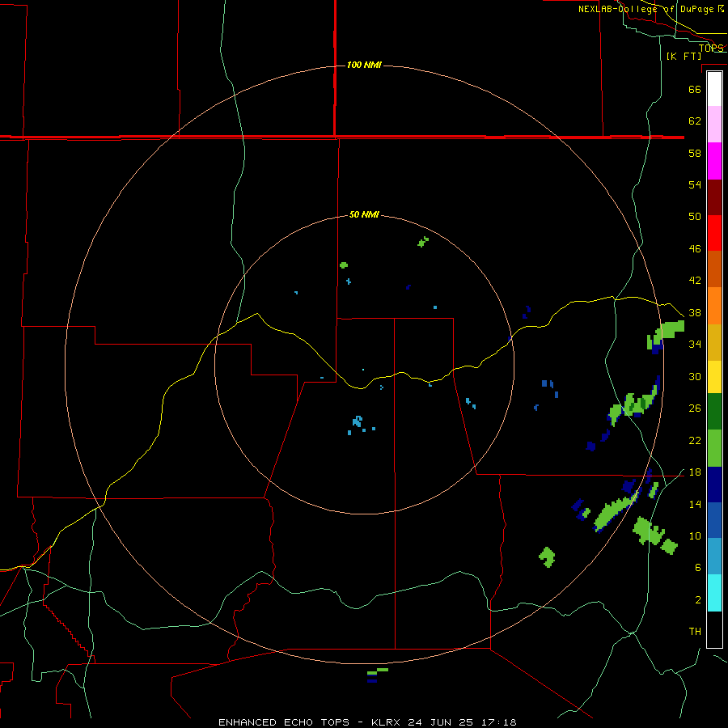Click the "TH" legend label

695,631
